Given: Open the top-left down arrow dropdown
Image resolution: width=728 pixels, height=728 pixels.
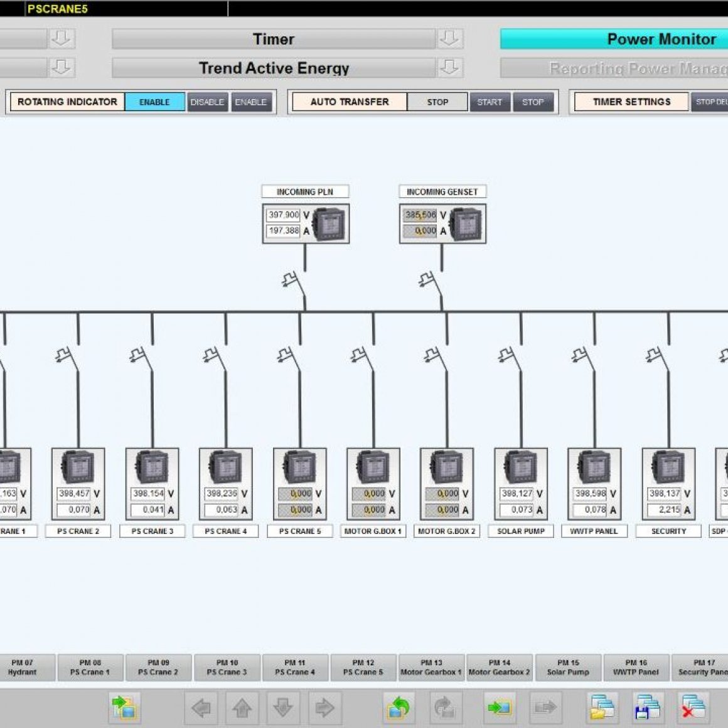Looking at the screenshot, I should (x=62, y=39).
